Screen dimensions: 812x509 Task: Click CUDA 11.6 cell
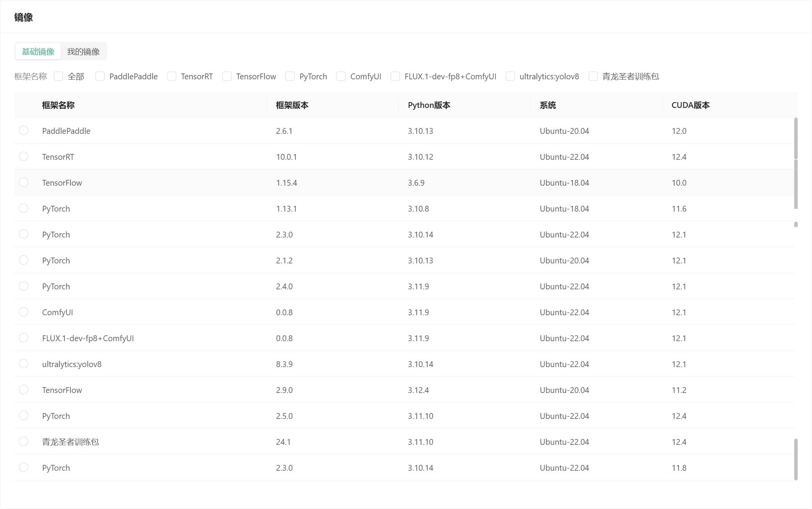tap(679, 209)
